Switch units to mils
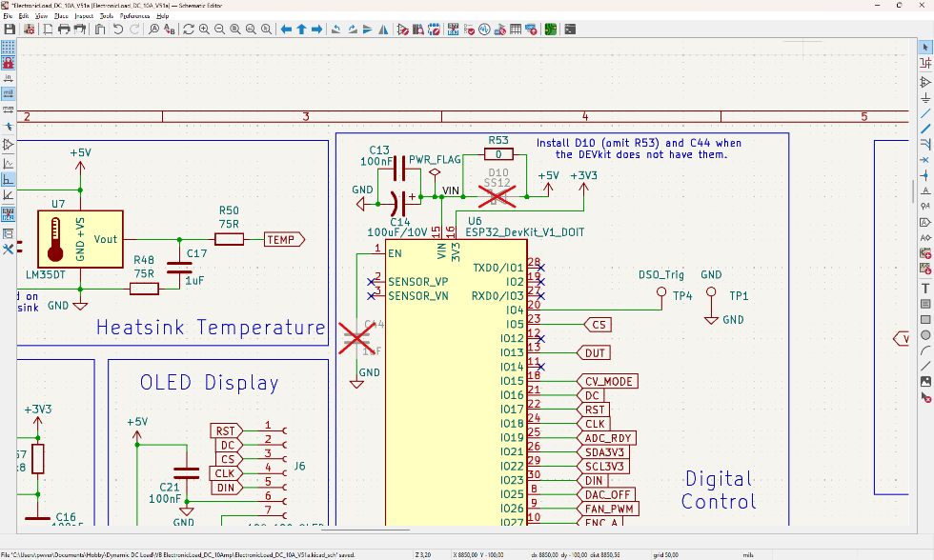The width and height of the screenshot is (934, 560). tap(9, 93)
